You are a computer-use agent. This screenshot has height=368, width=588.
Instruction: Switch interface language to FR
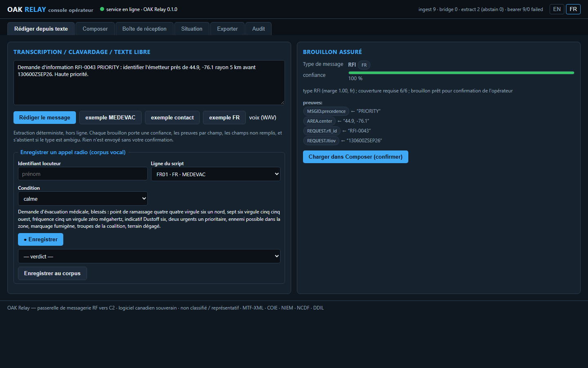click(573, 9)
